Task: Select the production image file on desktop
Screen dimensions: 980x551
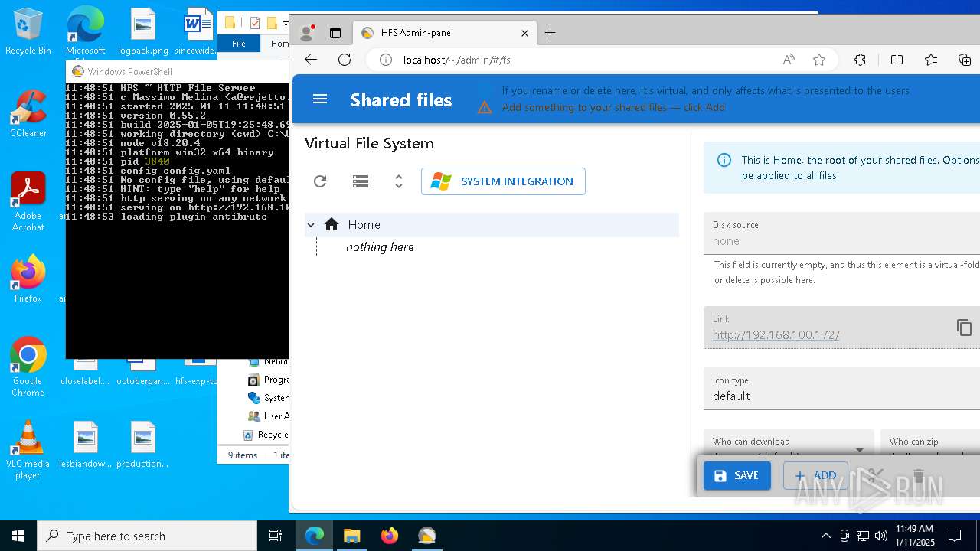Action: point(142,445)
